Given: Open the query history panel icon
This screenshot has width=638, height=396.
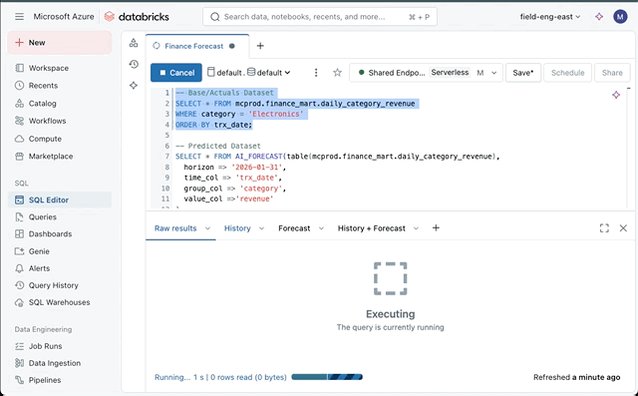Looking at the screenshot, I should click(x=133, y=64).
